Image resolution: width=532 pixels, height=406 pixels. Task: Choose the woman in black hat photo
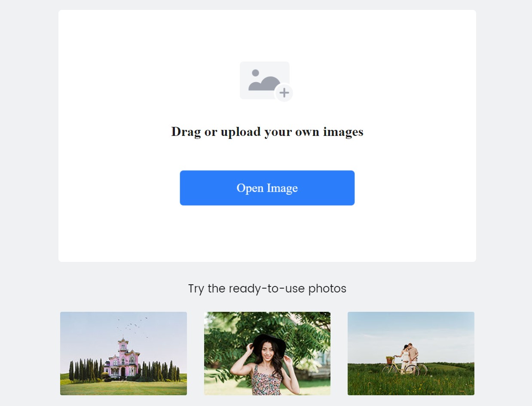pyautogui.click(x=267, y=354)
